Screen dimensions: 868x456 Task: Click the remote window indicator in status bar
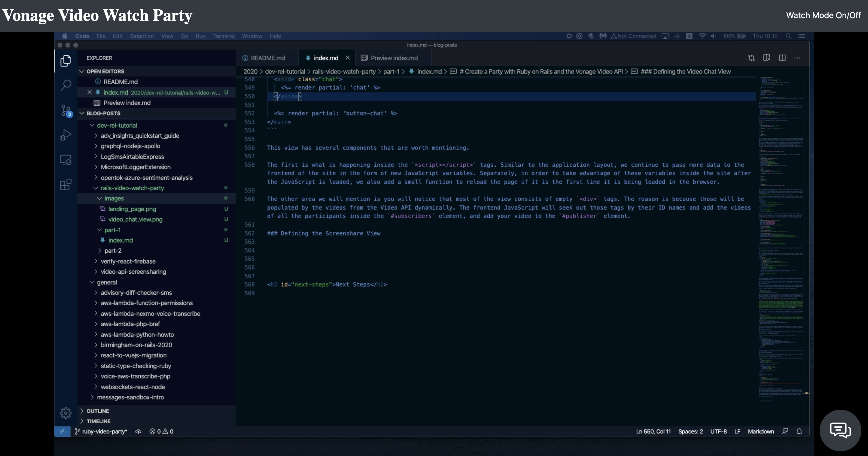(x=62, y=431)
